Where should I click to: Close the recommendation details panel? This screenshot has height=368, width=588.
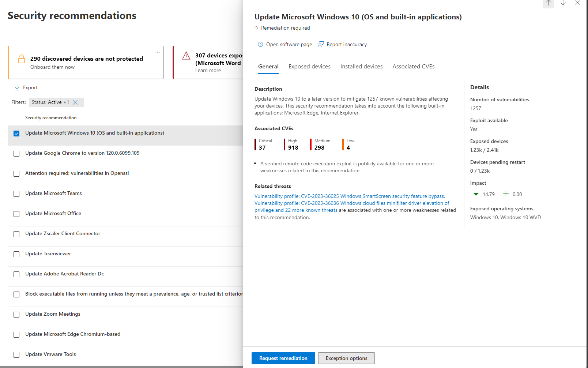578,3
